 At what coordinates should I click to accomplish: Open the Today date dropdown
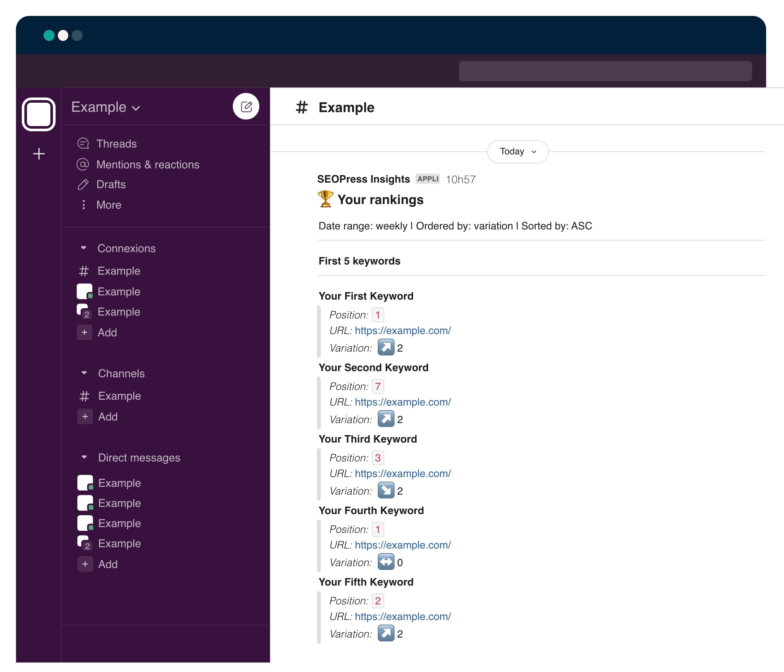[517, 152]
